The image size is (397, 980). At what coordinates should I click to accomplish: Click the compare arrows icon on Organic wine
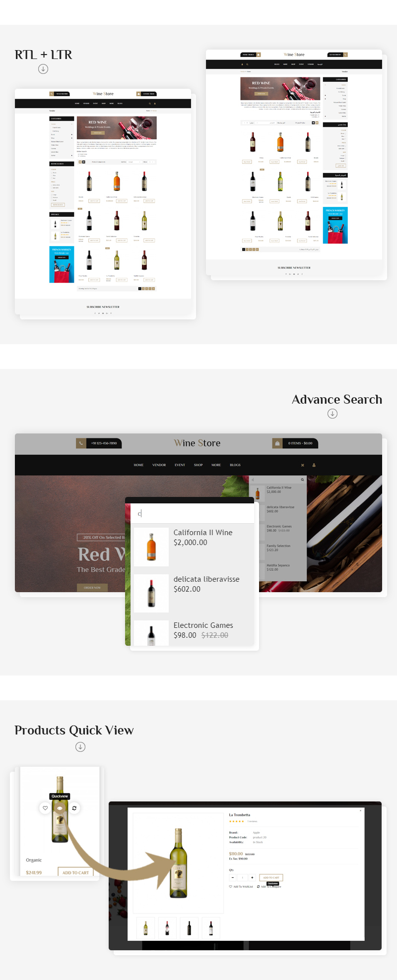74,808
